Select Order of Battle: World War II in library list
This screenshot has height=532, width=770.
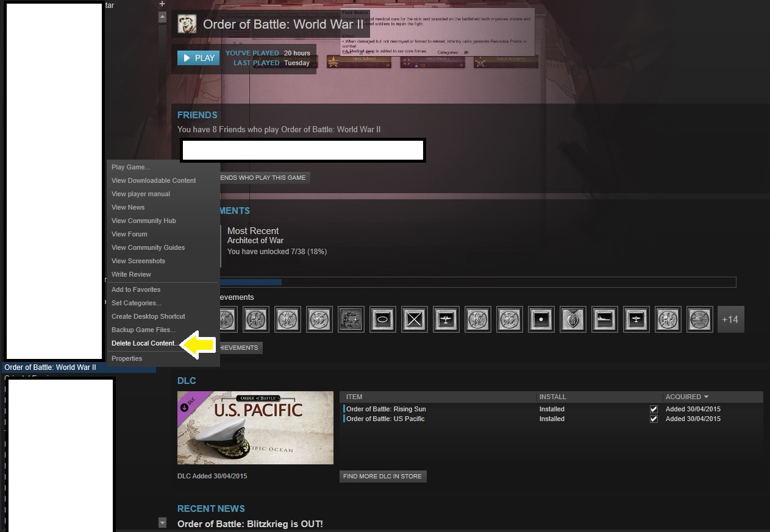[x=79, y=367]
